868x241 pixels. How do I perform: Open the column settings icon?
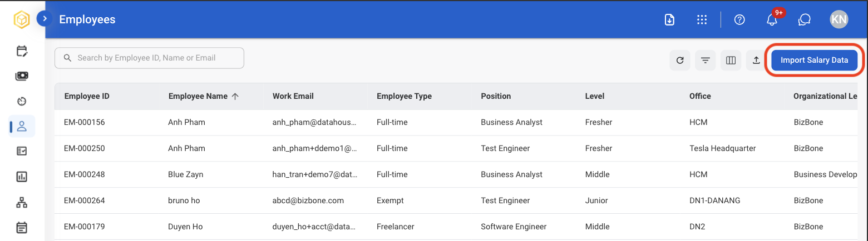(731, 61)
